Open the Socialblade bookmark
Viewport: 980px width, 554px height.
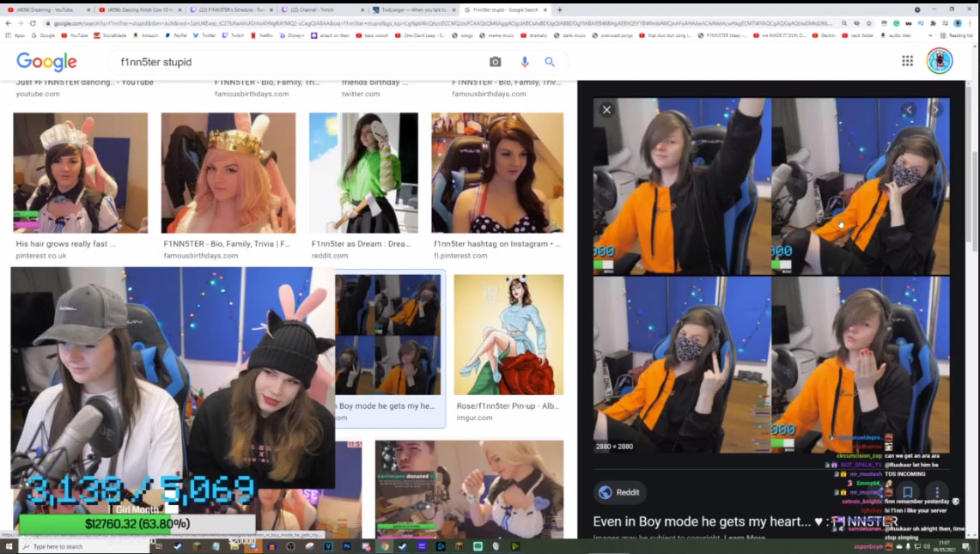pyautogui.click(x=111, y=35)
